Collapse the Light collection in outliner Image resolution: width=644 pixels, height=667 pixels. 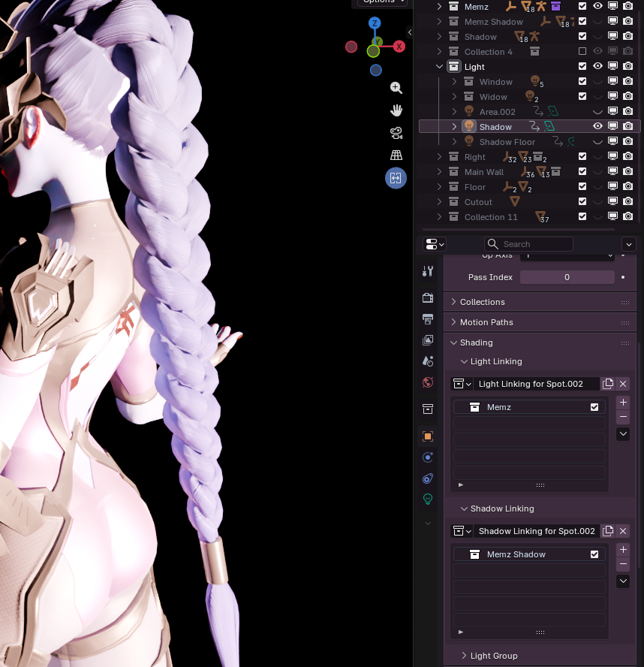(x=439, y=67)
